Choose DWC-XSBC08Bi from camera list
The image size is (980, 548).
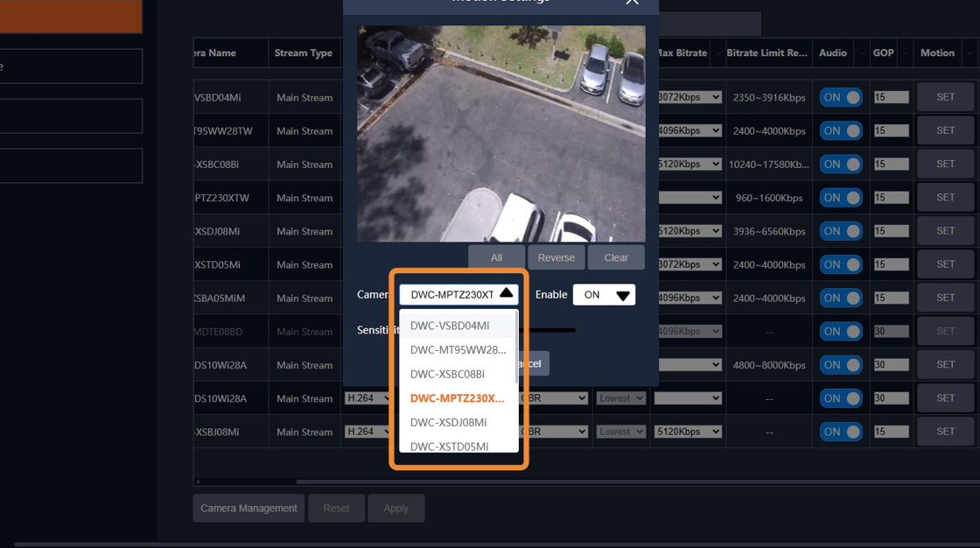coord(457,374)
